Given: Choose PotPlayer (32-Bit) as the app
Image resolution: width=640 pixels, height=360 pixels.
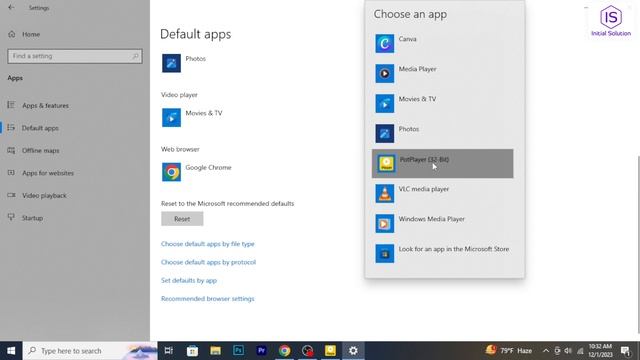Looking at the screenshot, I should pyautogui.click(x=442, y=163).
